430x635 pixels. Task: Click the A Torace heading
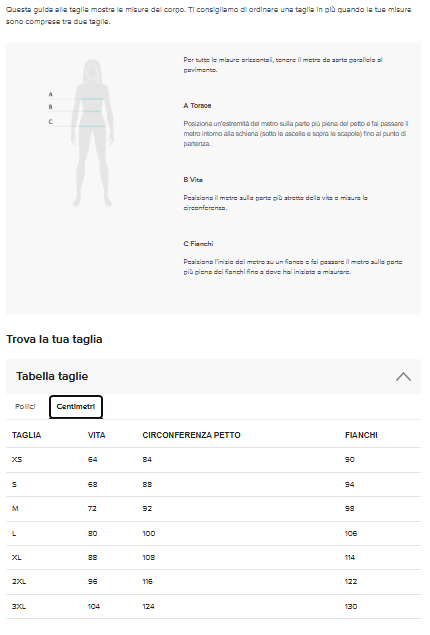[x=197, y=106]
